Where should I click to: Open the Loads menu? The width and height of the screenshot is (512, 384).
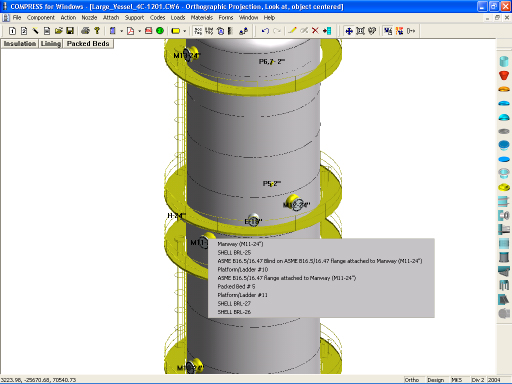pyautogui.click(x=178, y=17)
